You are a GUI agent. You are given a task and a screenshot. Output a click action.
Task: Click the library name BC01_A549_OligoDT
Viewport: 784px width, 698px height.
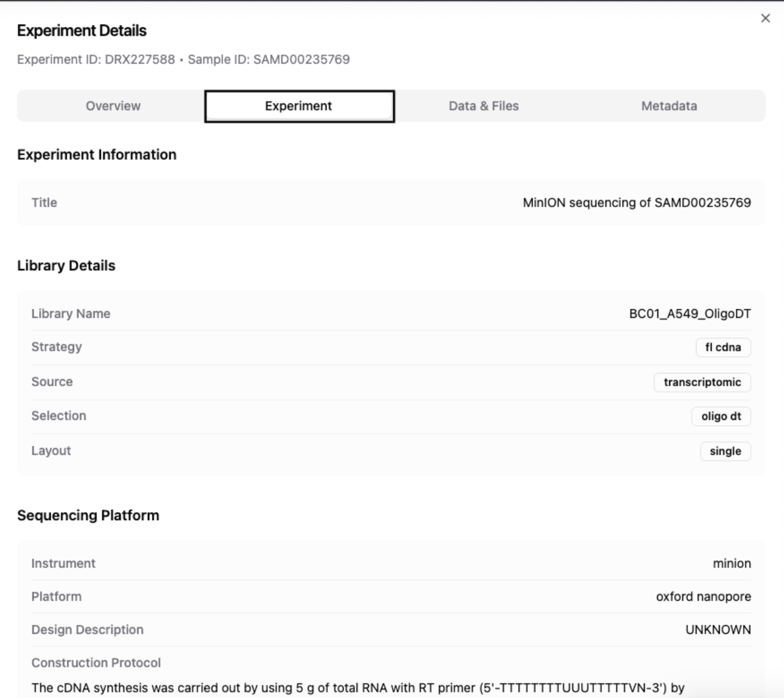click(690, 314)
